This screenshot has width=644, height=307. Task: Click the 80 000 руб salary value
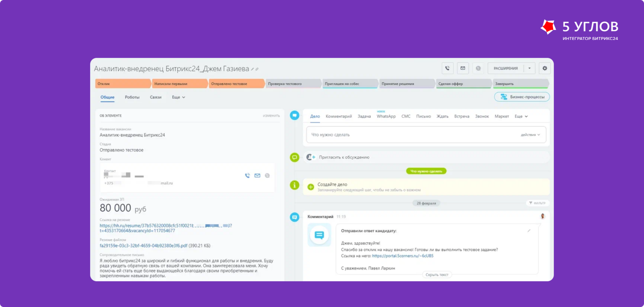(123, 208)
